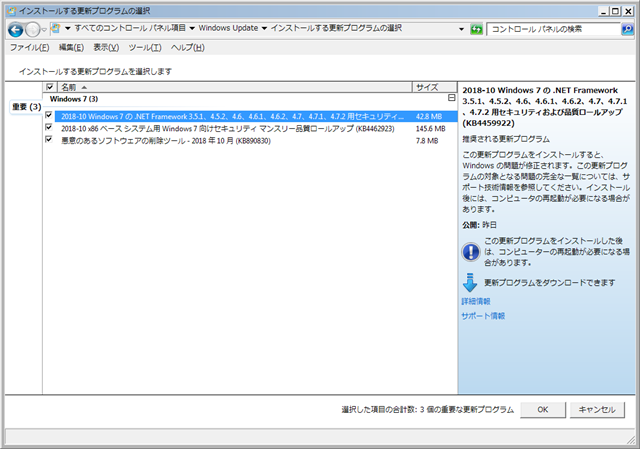Collapse the Windows 7 (3) group
This screenshot has height=449, width=640.
pos(451,98)
